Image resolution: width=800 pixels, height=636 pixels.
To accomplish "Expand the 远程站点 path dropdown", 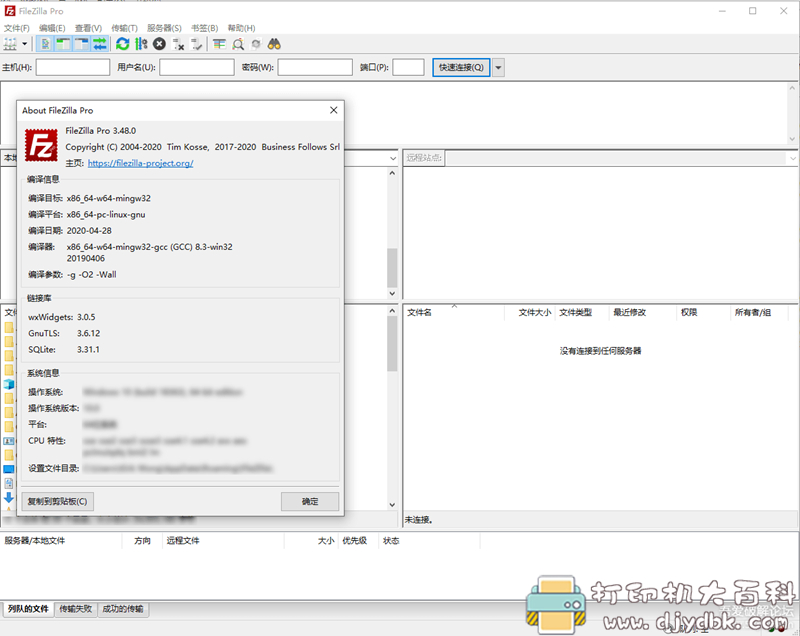I will point(792,158).
